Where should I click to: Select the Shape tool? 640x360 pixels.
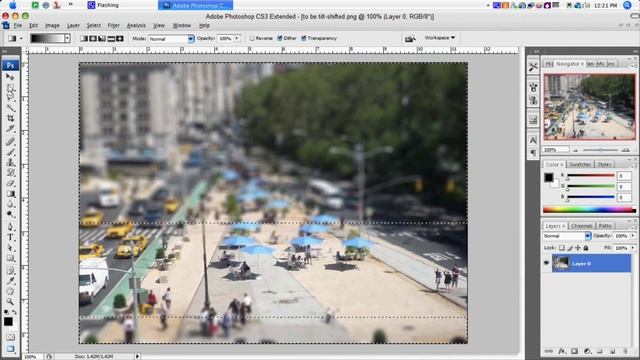coord(10,258)
